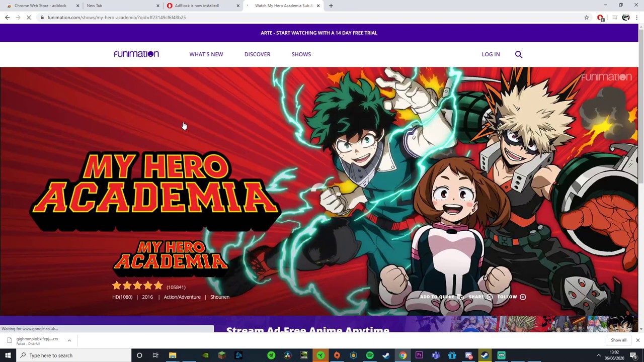Click the Share circle icon

pyautogui.click(x=490, y=297)
